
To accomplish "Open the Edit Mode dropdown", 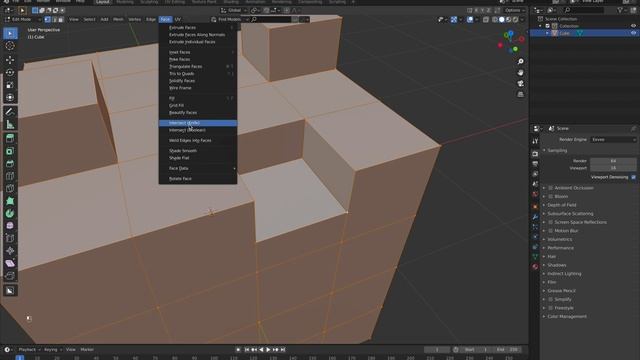I will tap(23, 19).
